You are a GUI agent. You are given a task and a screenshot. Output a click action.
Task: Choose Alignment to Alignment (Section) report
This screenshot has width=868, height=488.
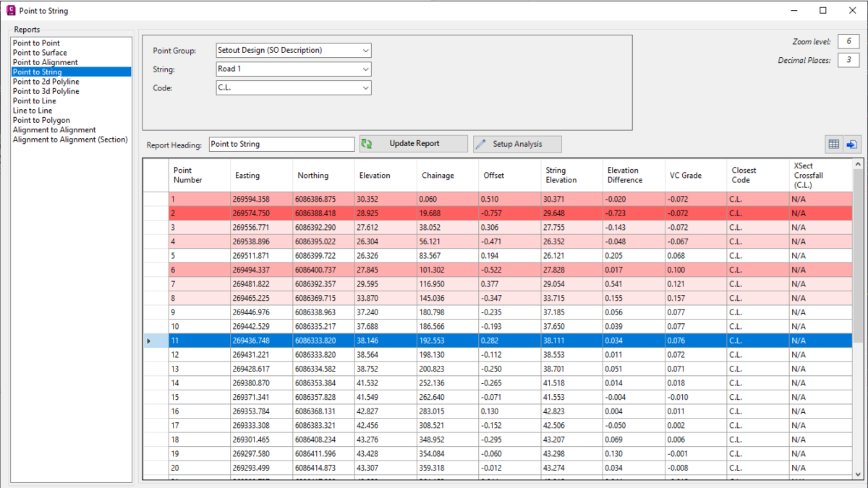click(70, 140)
